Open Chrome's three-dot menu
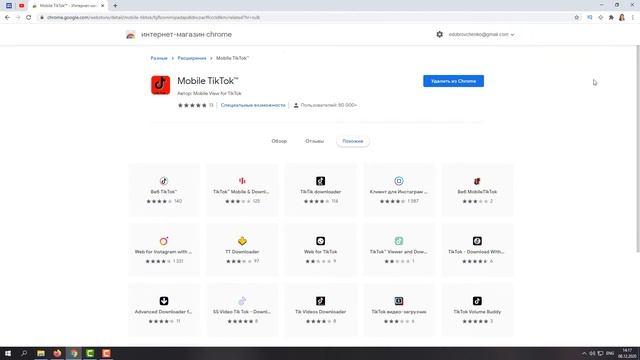The height and width of the screenshot is (360, 640). click(x=633, y=17)
